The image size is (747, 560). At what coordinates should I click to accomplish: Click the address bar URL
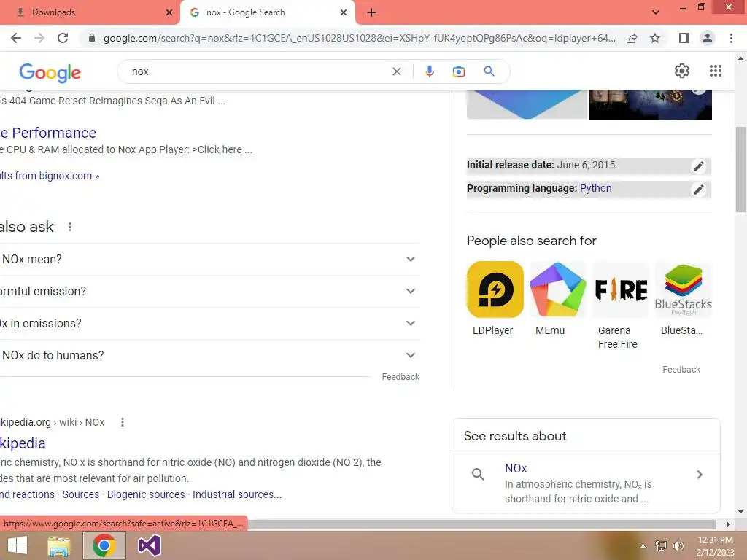[x=359, y=38]
